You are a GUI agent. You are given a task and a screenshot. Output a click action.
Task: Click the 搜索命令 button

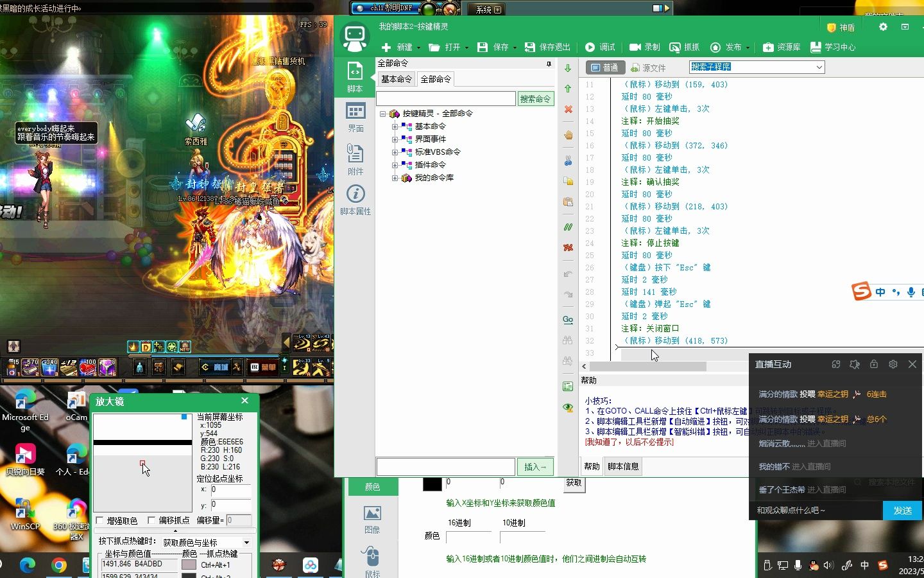tap(535, 99)
